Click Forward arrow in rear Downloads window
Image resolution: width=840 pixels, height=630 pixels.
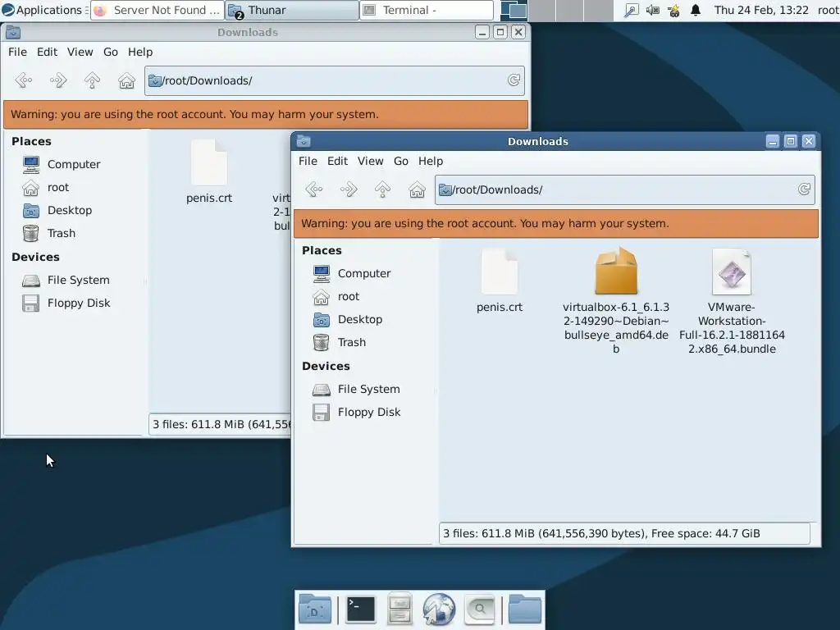[58, 80]
